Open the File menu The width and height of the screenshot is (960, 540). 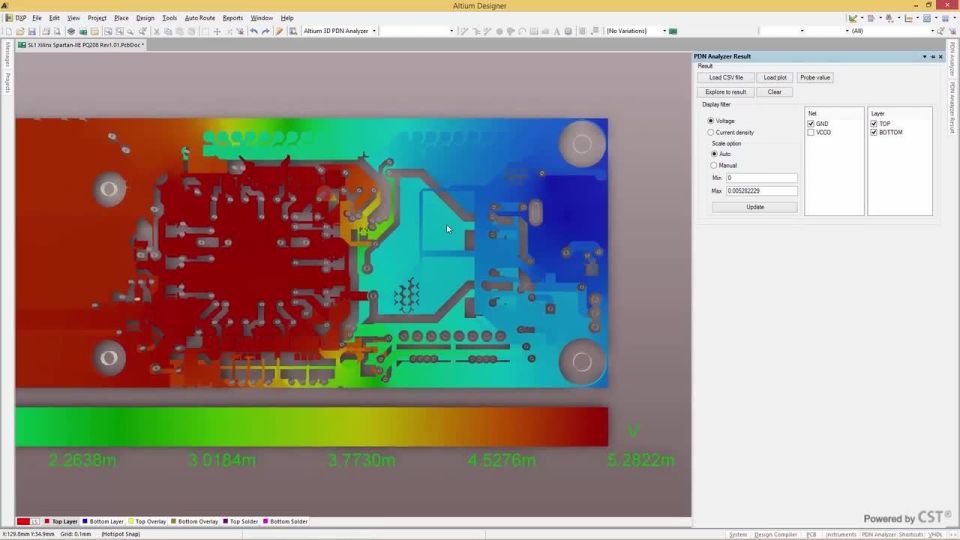37,18
